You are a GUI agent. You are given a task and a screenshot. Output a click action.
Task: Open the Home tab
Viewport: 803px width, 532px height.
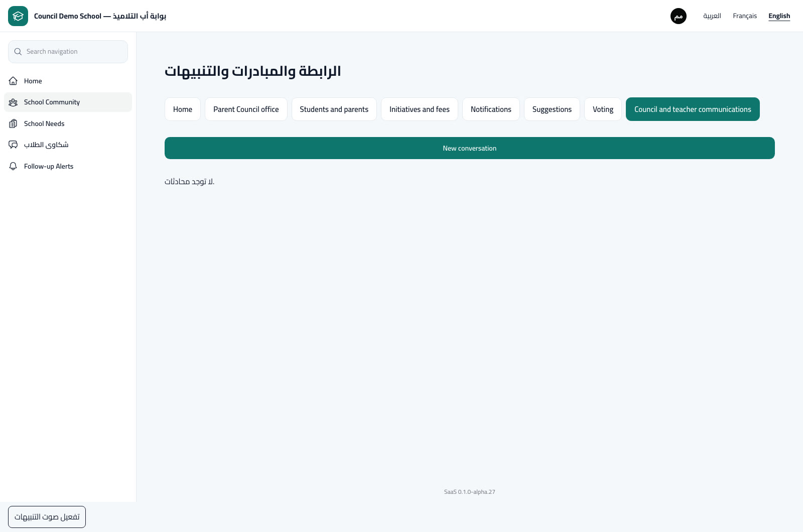coord(183,109)
